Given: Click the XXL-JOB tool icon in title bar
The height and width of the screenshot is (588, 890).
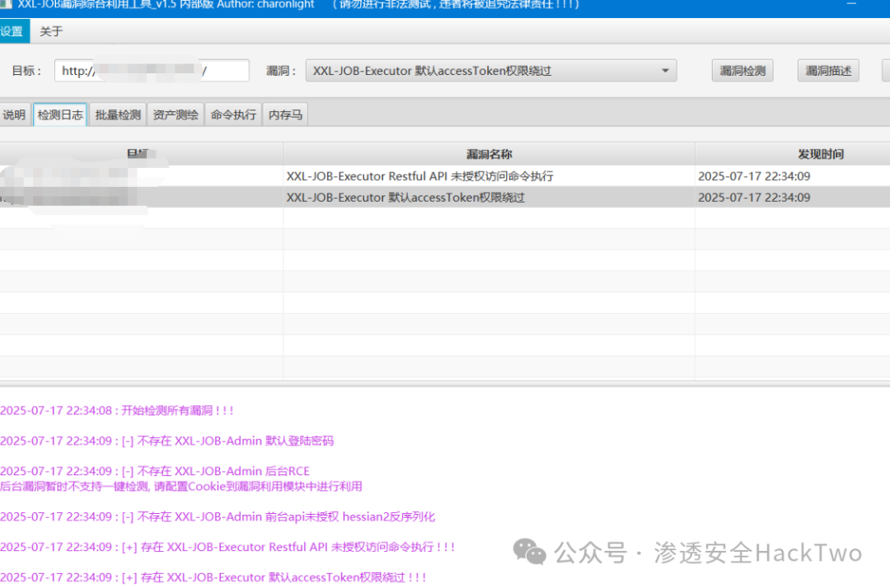Looking at the screenshot, I should pyautogui.click(x=8, y=5).
